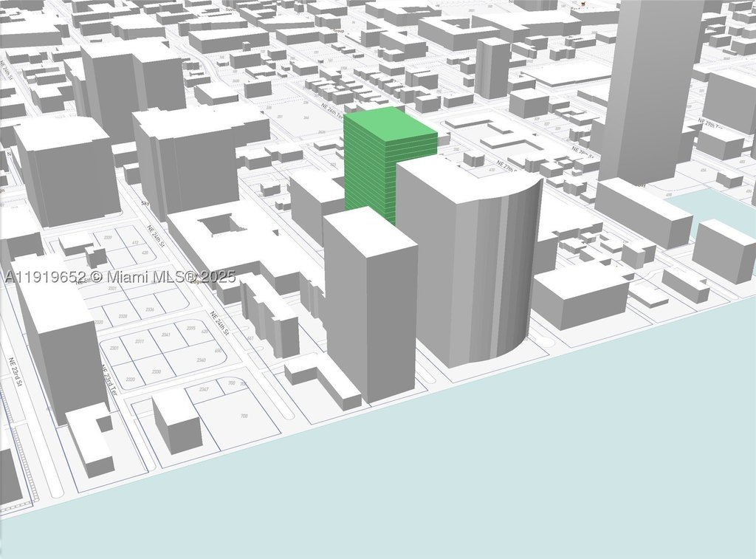Select parcel number 2295
This screenshot has height=559, width=756.
(190, 328)
